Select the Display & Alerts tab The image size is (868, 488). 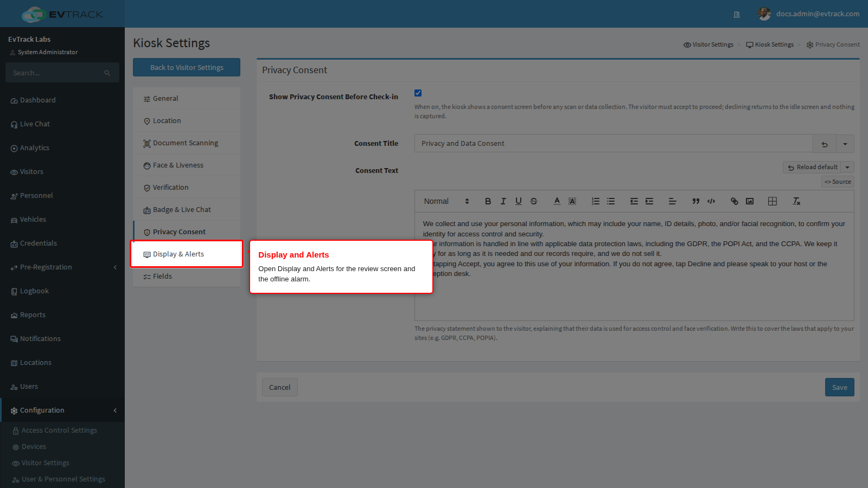[x=187, y=254]
